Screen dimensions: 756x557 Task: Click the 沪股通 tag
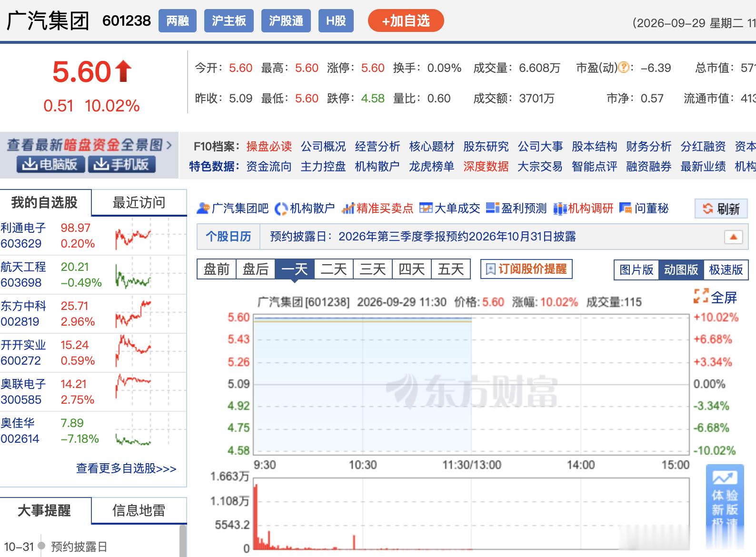click(286, 21)
